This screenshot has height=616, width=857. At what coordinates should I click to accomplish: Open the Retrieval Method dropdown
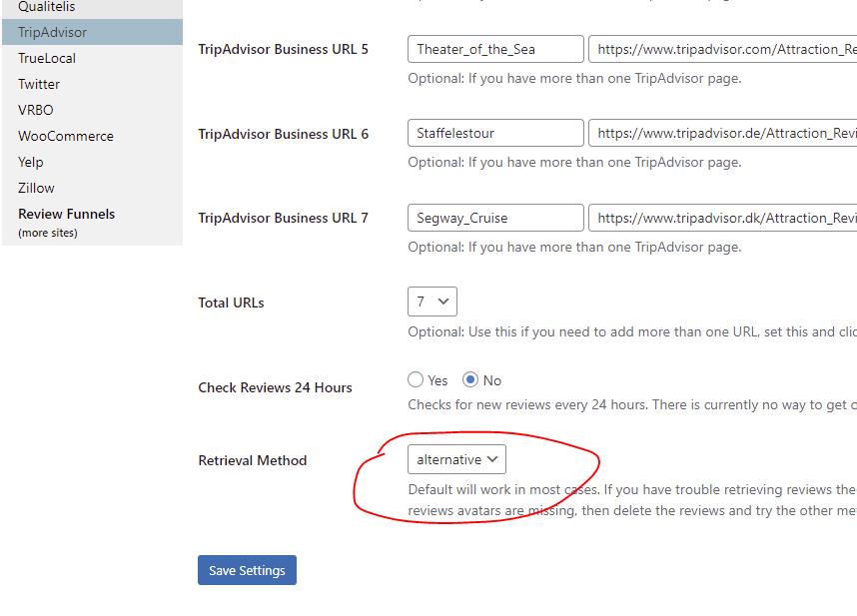pyautogui.click(x=456, y=459)
